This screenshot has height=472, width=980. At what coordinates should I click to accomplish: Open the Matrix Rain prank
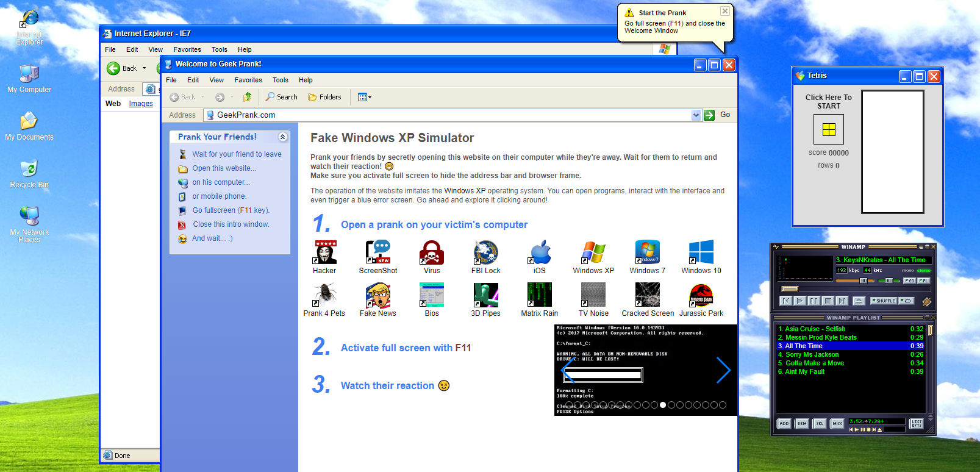tap(539, 295)
